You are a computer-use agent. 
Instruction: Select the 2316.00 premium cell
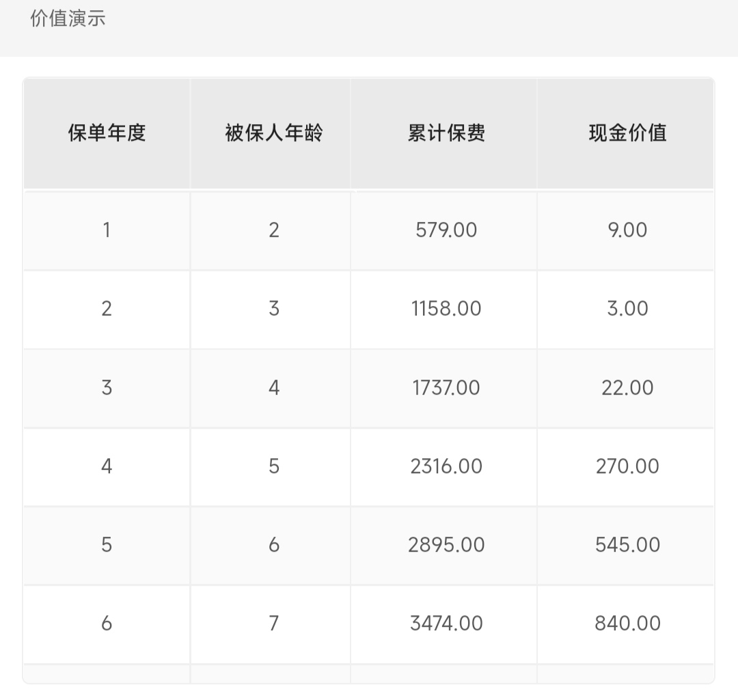(446, 466)
